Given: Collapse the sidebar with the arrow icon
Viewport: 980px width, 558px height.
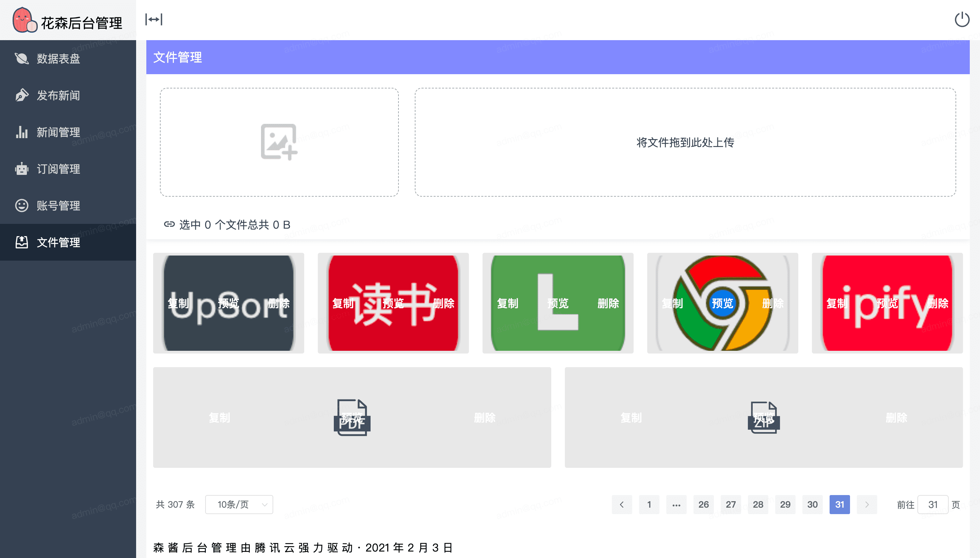Looking at the screenshot, I should pos(153,19).
